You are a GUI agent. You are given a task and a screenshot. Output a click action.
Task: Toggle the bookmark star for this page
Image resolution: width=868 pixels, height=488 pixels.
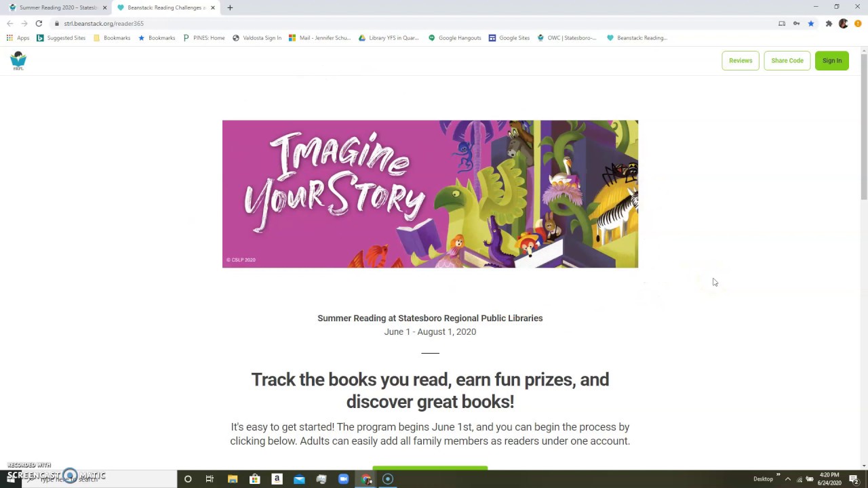pyautogui.click(x=810, y=23)
